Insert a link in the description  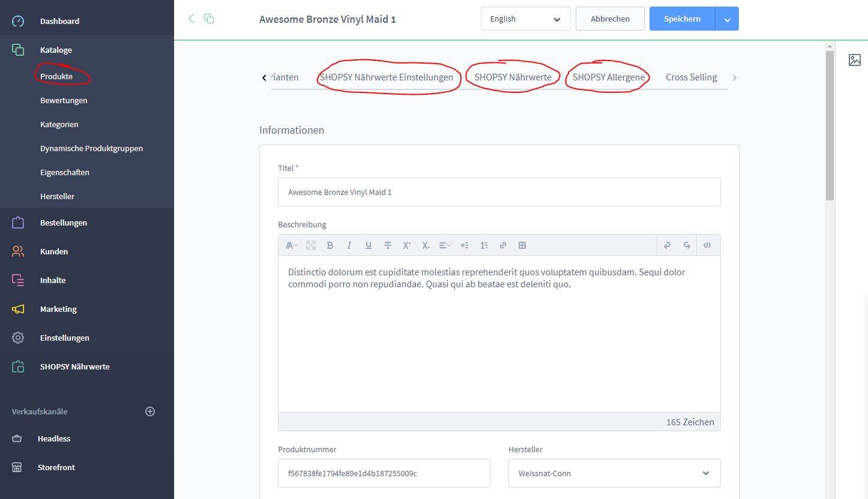pos(503,245)
